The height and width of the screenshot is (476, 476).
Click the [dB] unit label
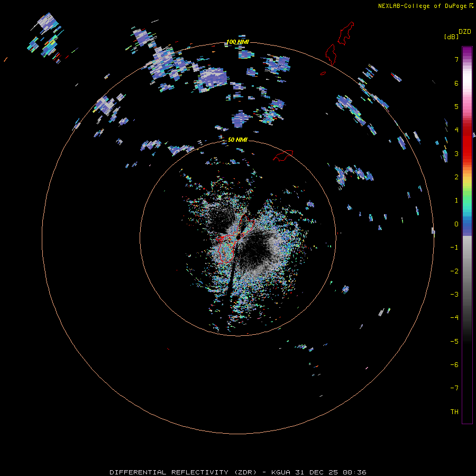coord(451,36)
